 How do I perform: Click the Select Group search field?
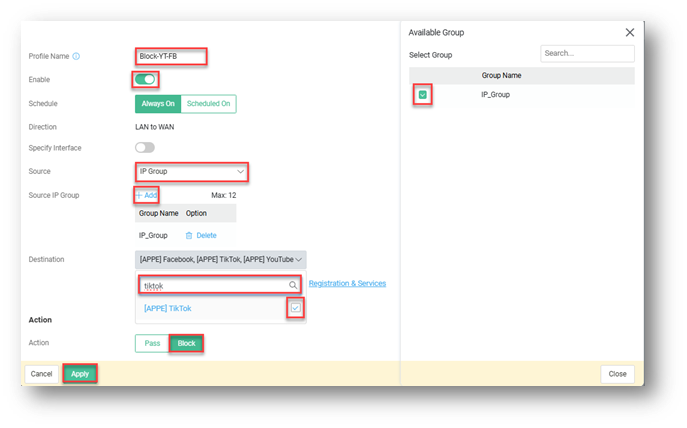coord(586,53)
